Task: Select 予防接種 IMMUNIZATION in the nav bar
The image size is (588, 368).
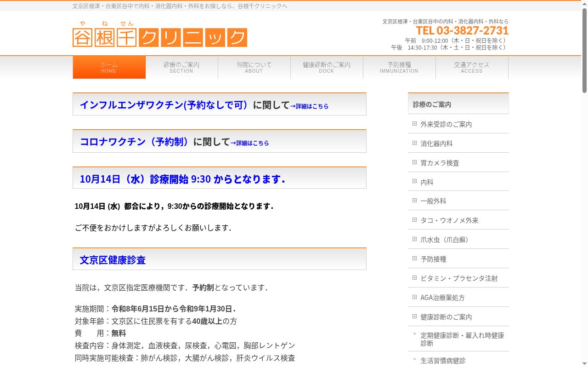Action: (399, 67)
